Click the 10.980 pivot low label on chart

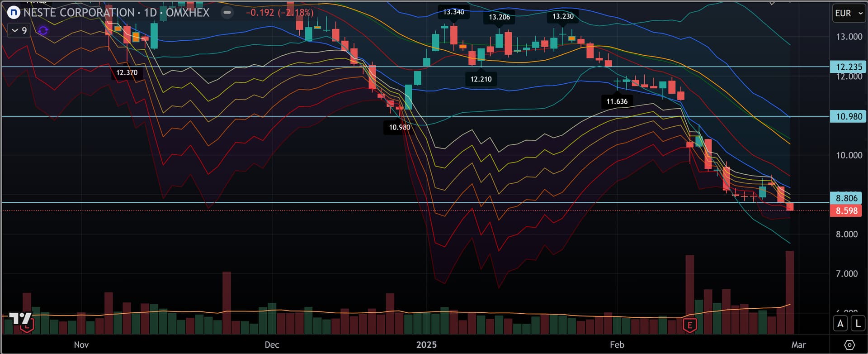coord(400,127)
